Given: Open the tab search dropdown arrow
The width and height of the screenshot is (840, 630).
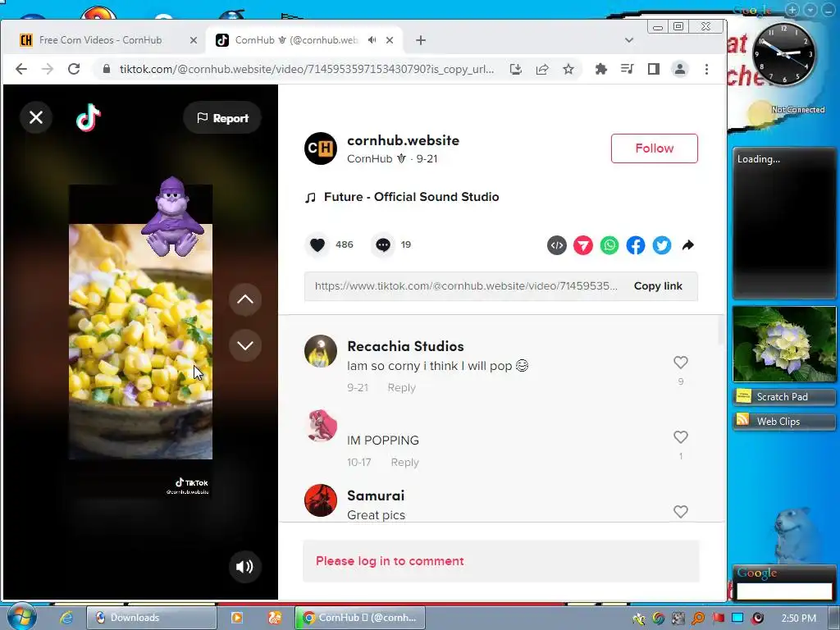Looking at the screenshot, I should click(x=629, y=40).
